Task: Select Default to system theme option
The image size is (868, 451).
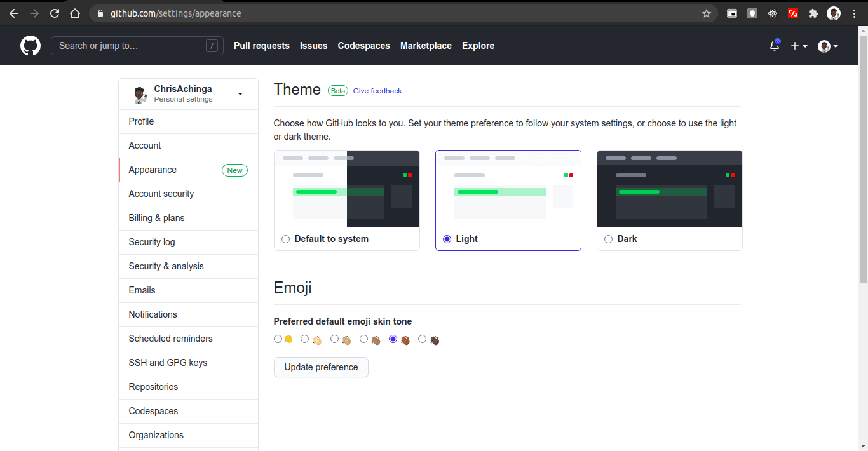Action: (286, 239)
